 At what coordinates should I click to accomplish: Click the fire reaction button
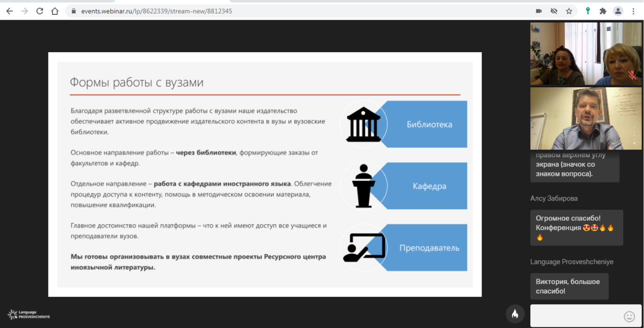pyautogui.click(x=515, y=314)
